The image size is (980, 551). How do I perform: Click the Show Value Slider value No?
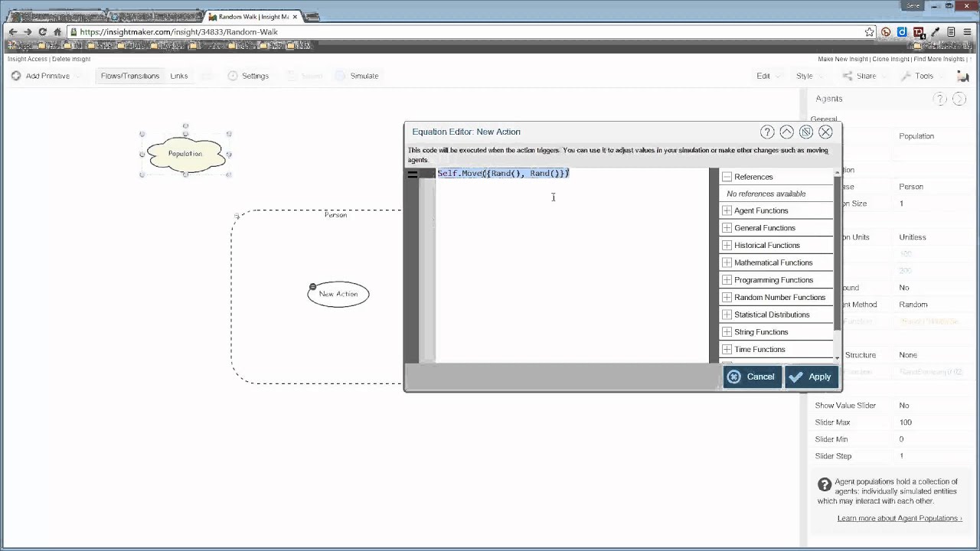(x=904, y=406)
